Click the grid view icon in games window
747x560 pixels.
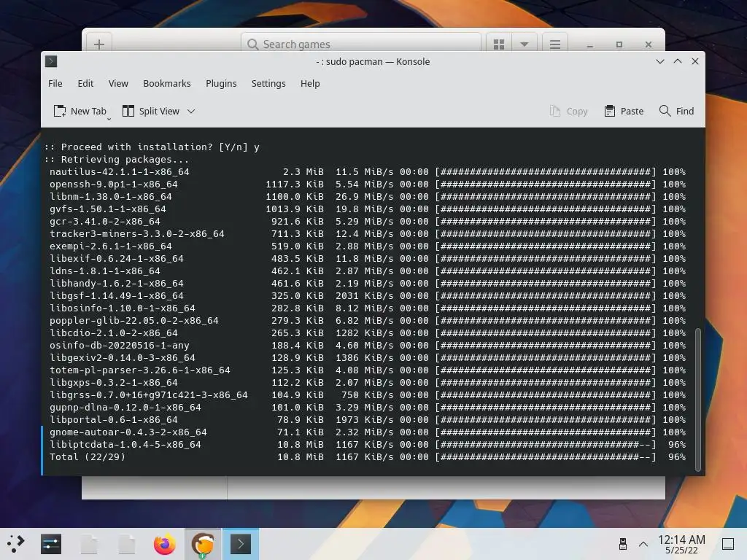pyautogui.click(x=499, y=44)
